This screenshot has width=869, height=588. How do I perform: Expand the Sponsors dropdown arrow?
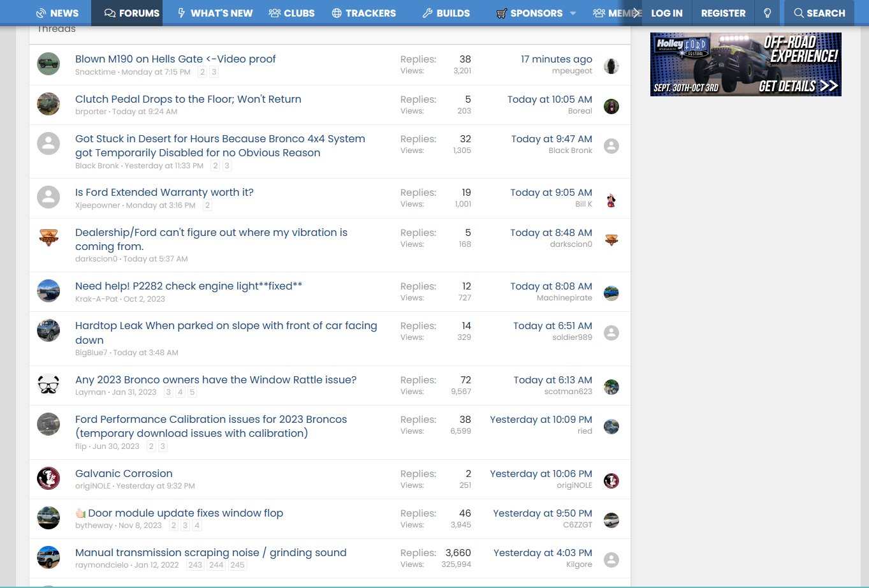573,13
